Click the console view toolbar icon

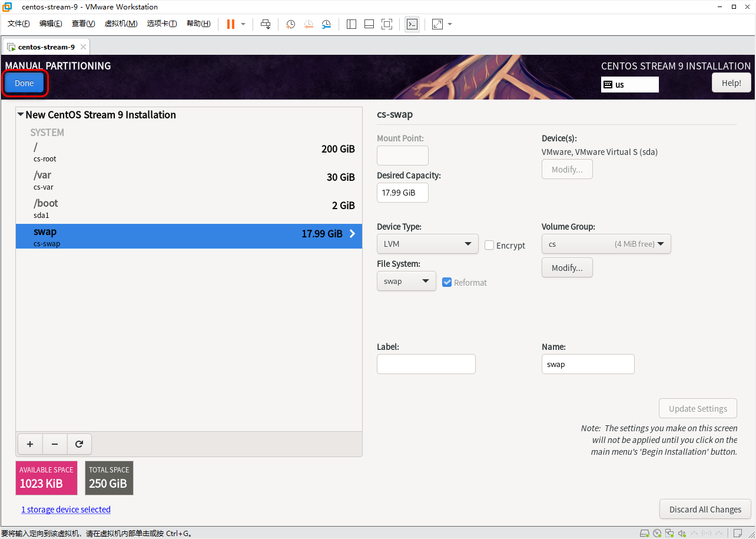click(x=412, y=24)
